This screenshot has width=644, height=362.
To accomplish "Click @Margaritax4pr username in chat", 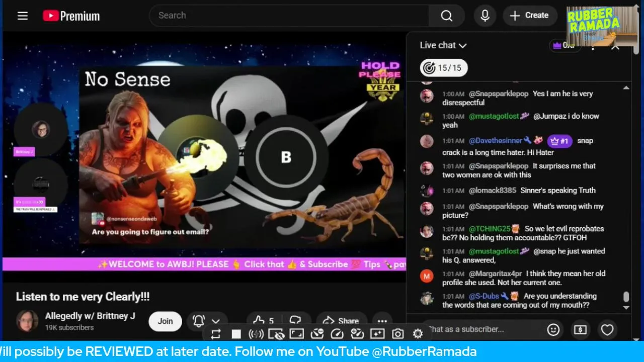I will [x=495, y=274].
